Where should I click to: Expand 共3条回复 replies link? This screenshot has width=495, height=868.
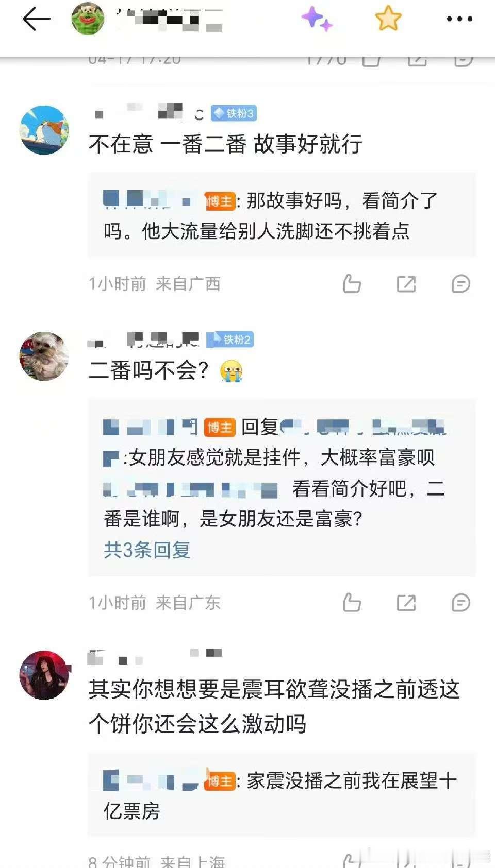tap(147, 550)
